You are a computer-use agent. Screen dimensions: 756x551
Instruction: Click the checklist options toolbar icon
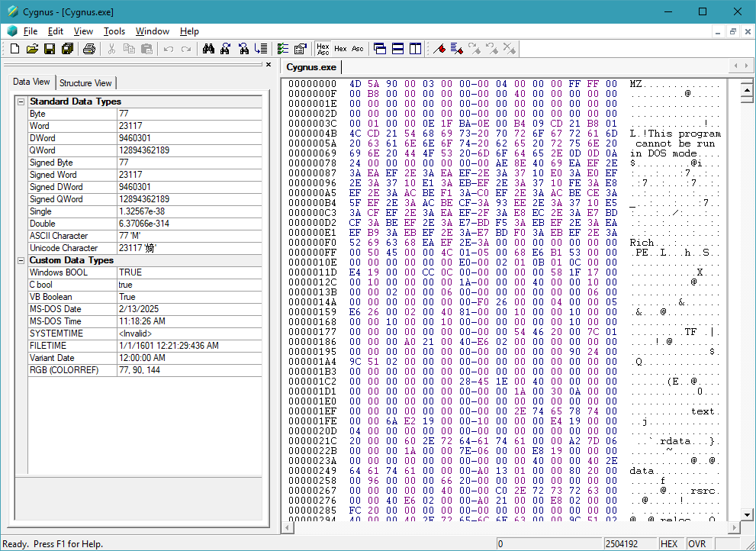click(x=283, y=49)
